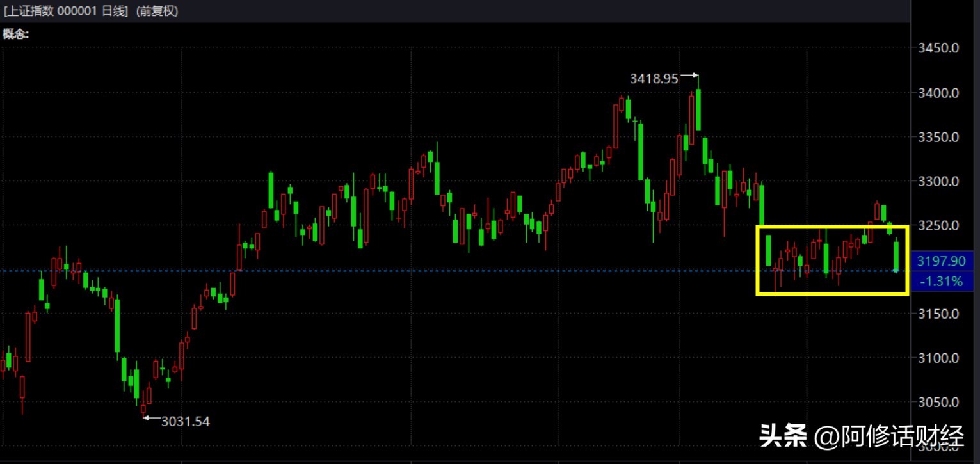Select the 3050.0 price axis label
Screen dimensions: 980x464
pos(938,402)
